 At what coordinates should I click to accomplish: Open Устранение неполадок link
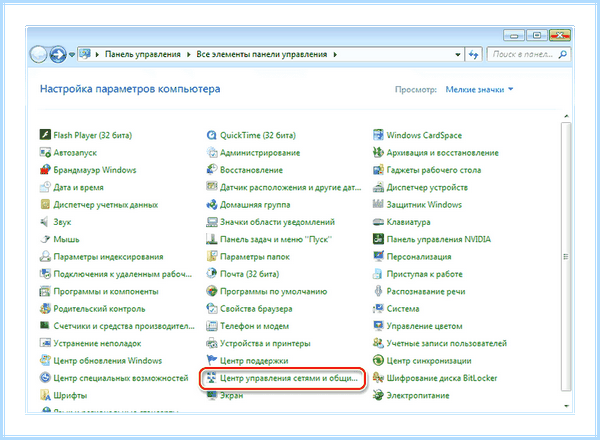tap(97, 344)
